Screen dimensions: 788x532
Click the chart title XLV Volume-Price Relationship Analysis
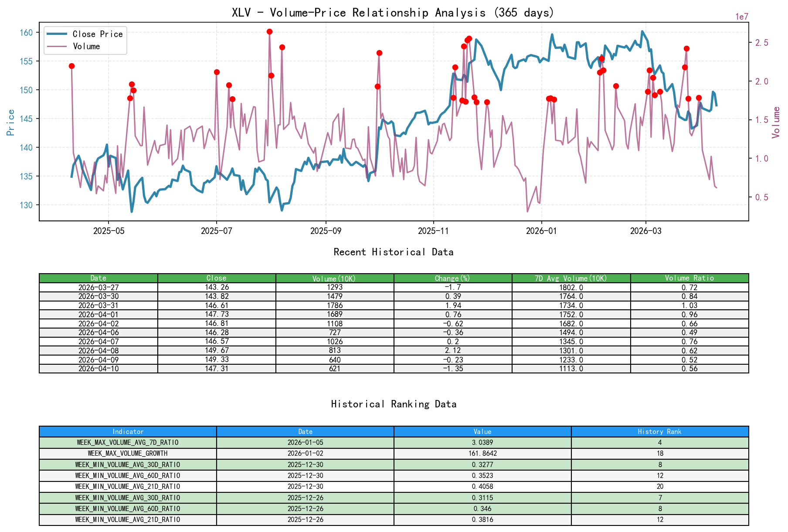point(393,12)
